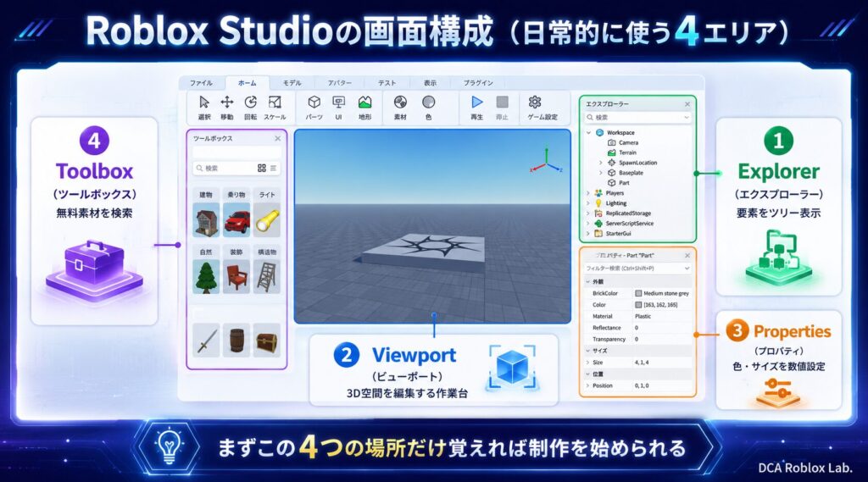Collapse the 外観 property section
This screenshot has width=868, height=482.
tap(588, 282)
